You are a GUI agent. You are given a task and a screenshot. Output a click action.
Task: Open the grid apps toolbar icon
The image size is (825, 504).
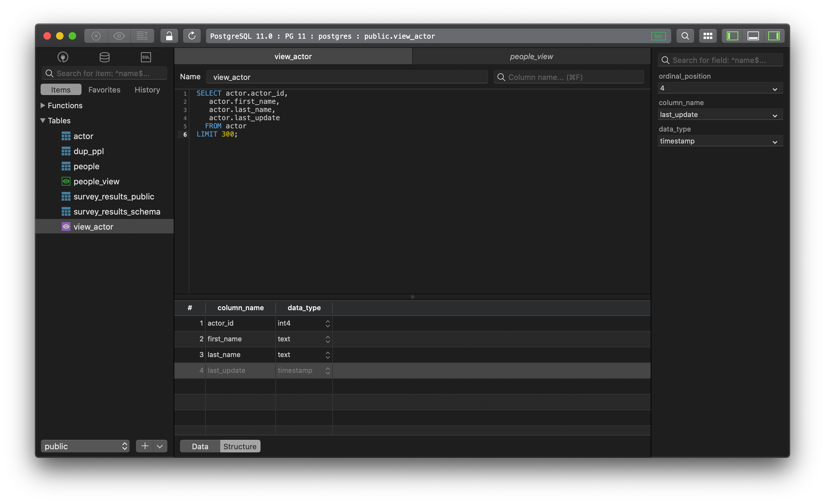coord(708,36)
